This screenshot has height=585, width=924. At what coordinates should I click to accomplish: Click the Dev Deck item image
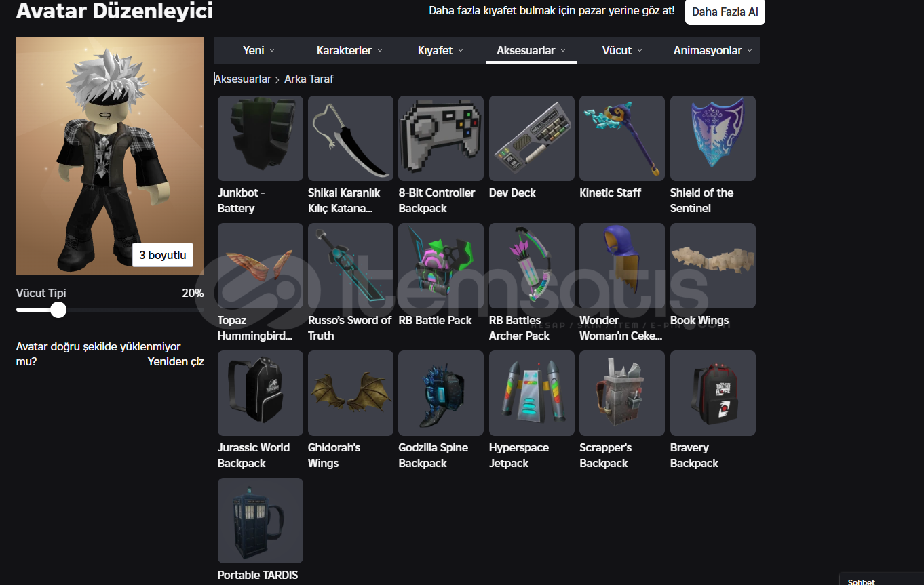pyautogui.click(x=532, y=138)
